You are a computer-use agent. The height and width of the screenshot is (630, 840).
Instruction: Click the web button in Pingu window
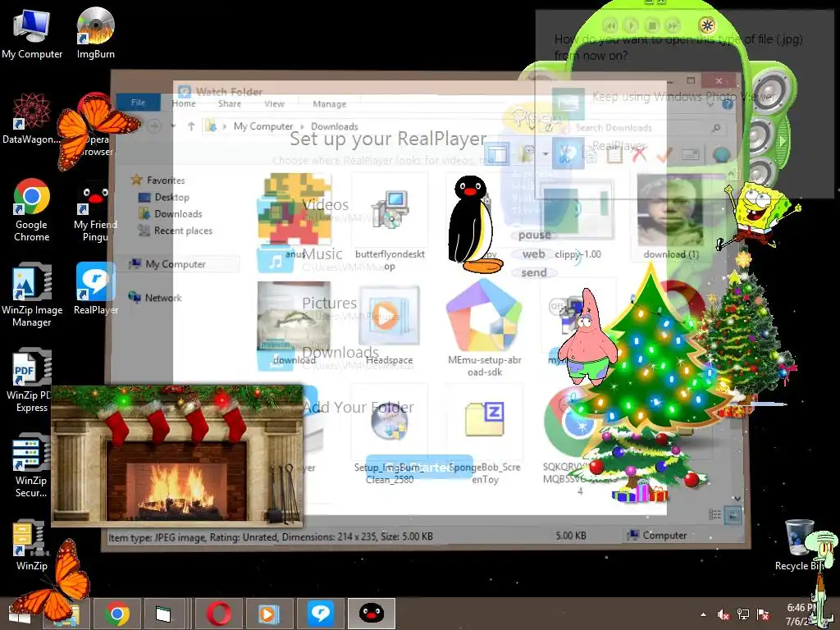pyautogui.click(x=533, y=254)
